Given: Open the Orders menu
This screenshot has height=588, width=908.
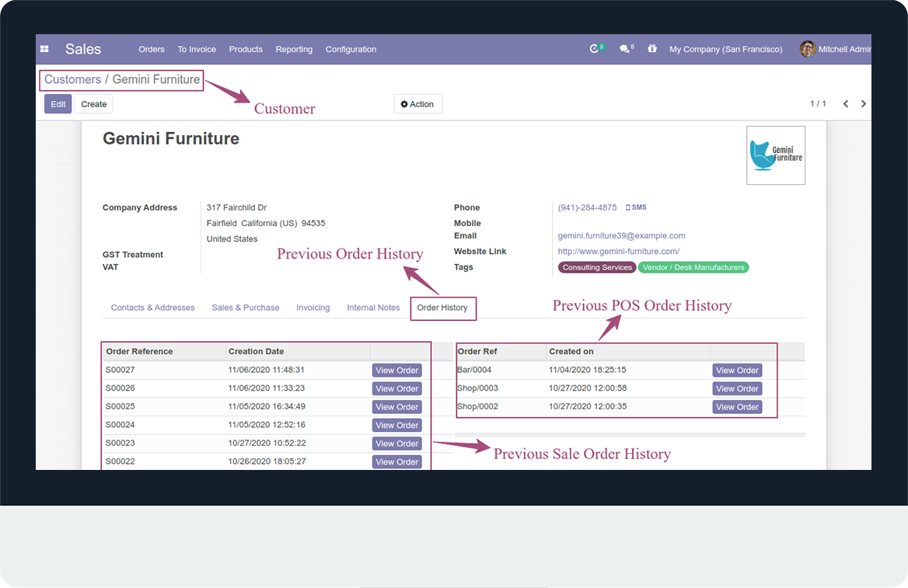Looking at the screenshot, I should 152,49.
